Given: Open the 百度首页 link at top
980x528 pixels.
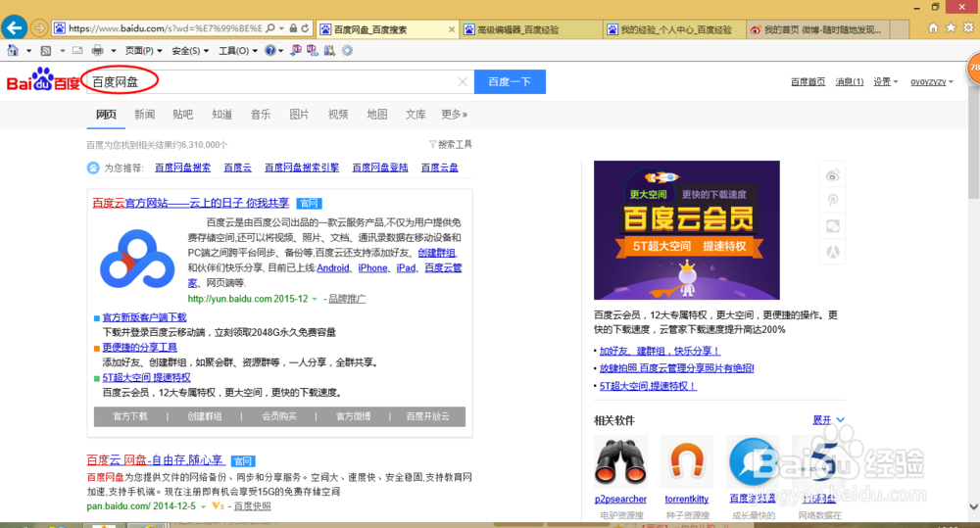Looking at the screenshot, I should click(x=808, y=82).
